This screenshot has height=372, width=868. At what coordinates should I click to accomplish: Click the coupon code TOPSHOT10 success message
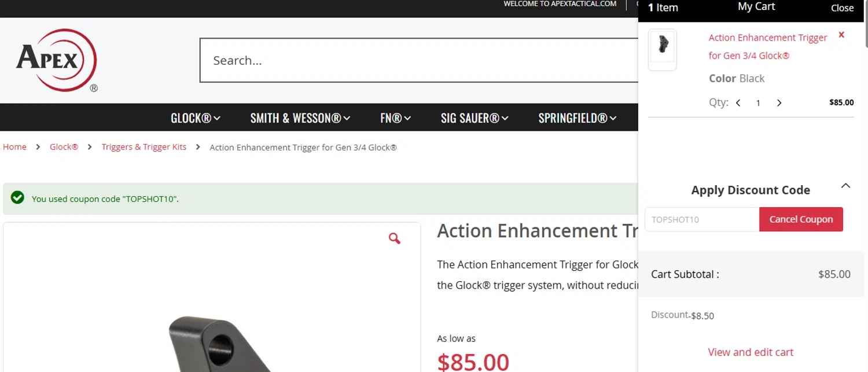pos(105,199)
